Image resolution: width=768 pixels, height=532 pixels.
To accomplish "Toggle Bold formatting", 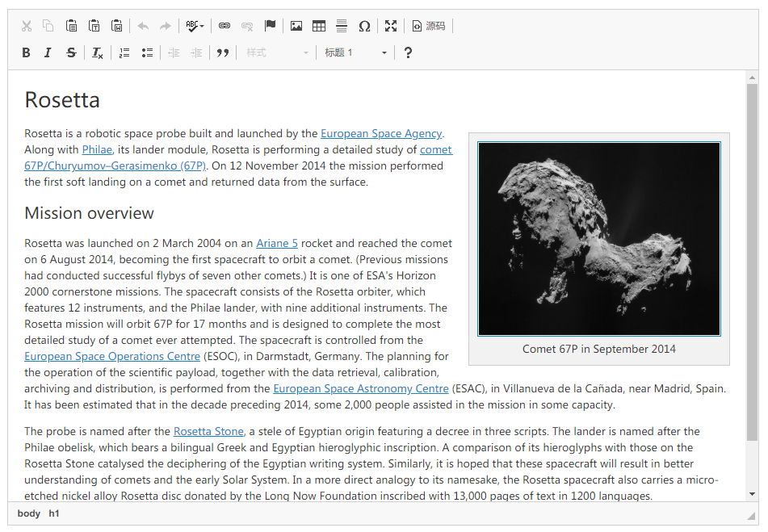I will point(26,52).
